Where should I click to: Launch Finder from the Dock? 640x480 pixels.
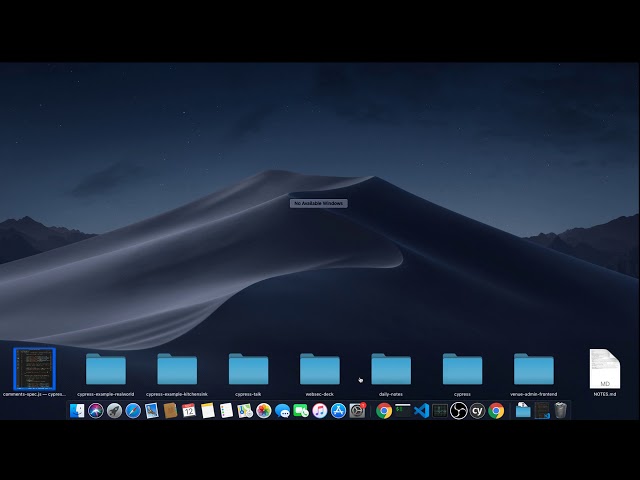[x=77, y=410]
